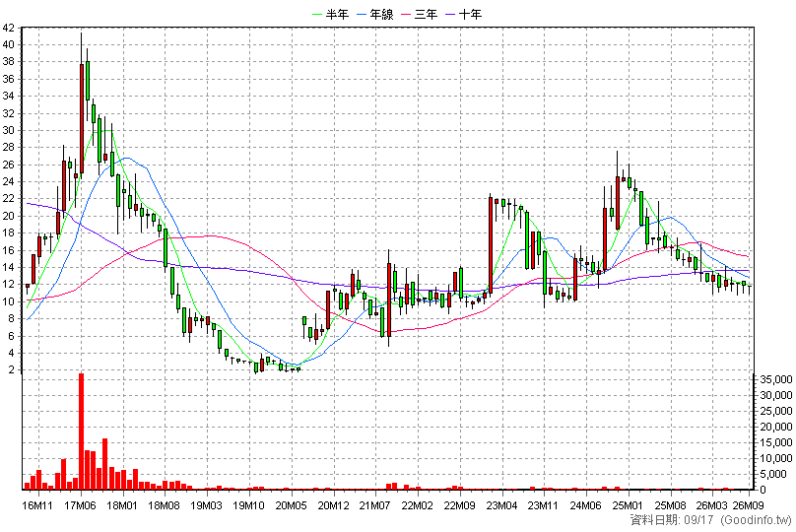
Task: Click the 2 price axis label
Action: (x=11, y=370)
